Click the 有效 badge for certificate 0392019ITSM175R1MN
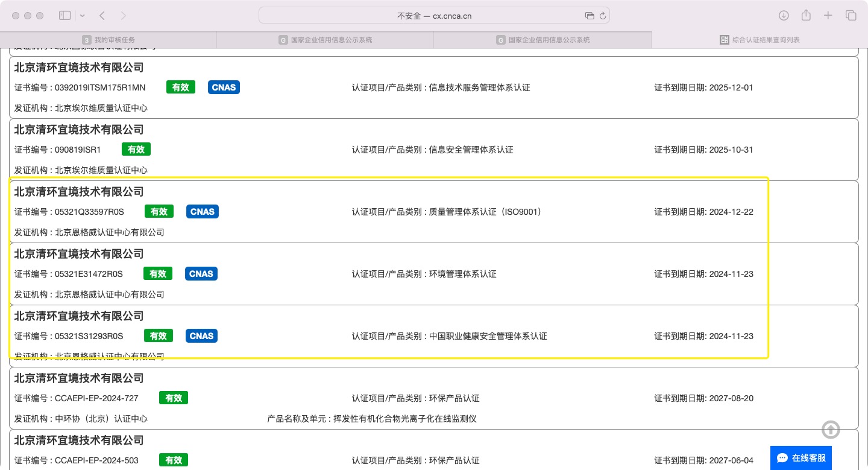 (x=181, y=87)
